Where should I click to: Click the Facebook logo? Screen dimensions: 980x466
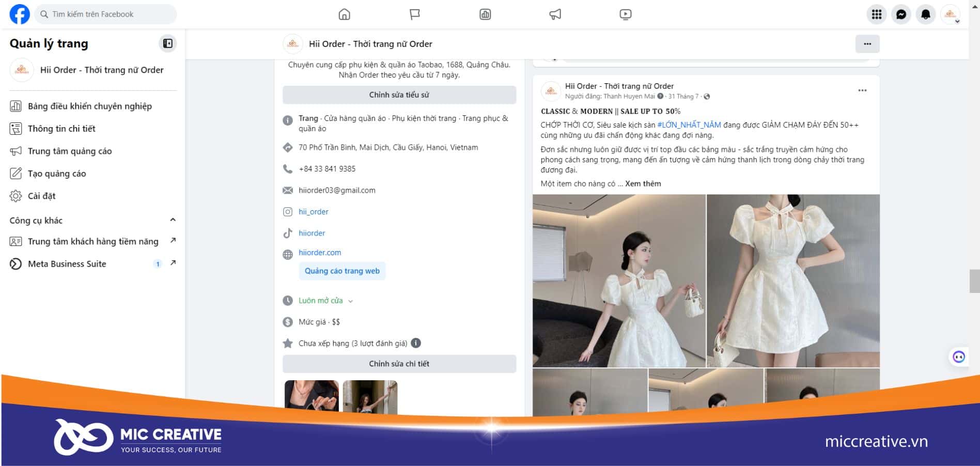pos(20,14)
